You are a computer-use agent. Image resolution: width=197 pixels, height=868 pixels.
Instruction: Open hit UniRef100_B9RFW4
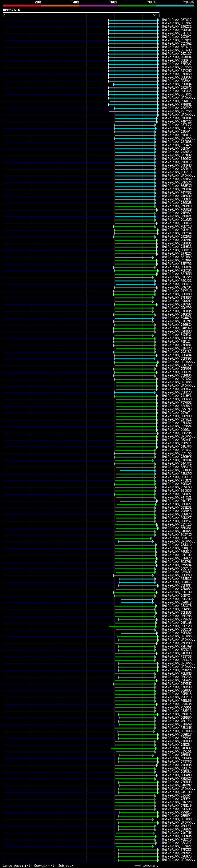click(x=177, y=30)
